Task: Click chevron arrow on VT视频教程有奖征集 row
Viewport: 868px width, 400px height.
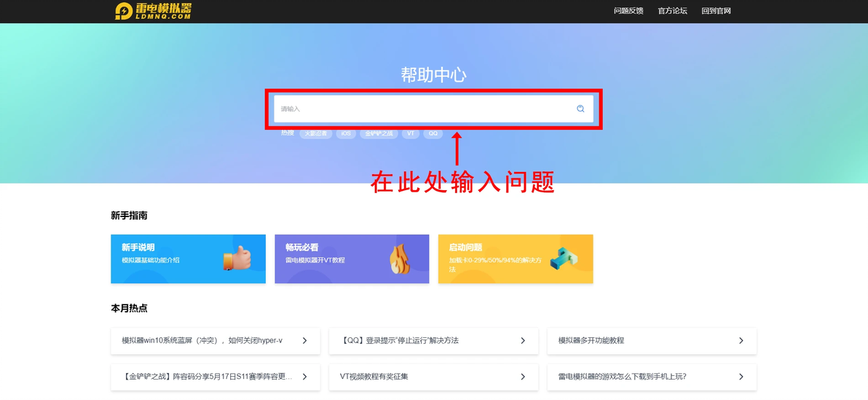Action: 523,377
